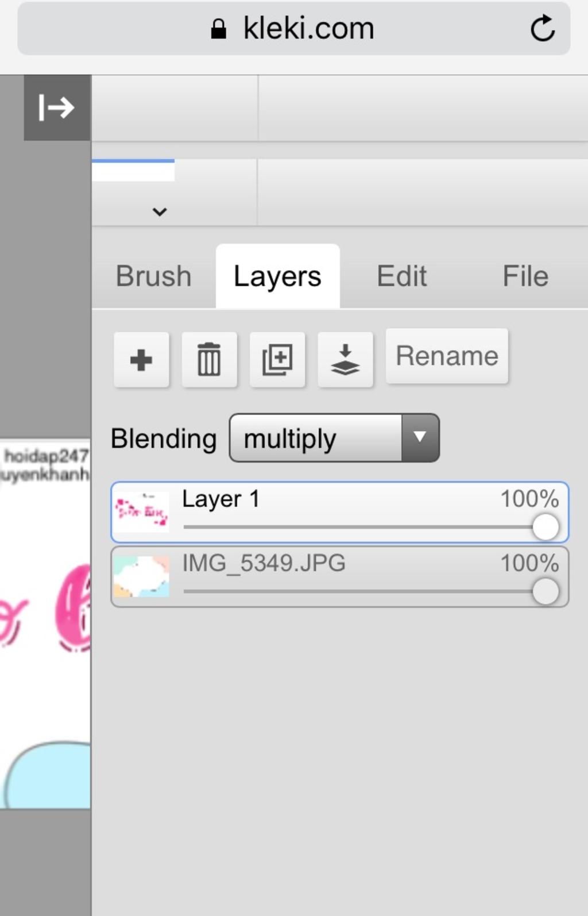This screenshot has height=916, width=588.
Task: Click the IMG_5349.JPG opacity slider handle
Action: 545,591
